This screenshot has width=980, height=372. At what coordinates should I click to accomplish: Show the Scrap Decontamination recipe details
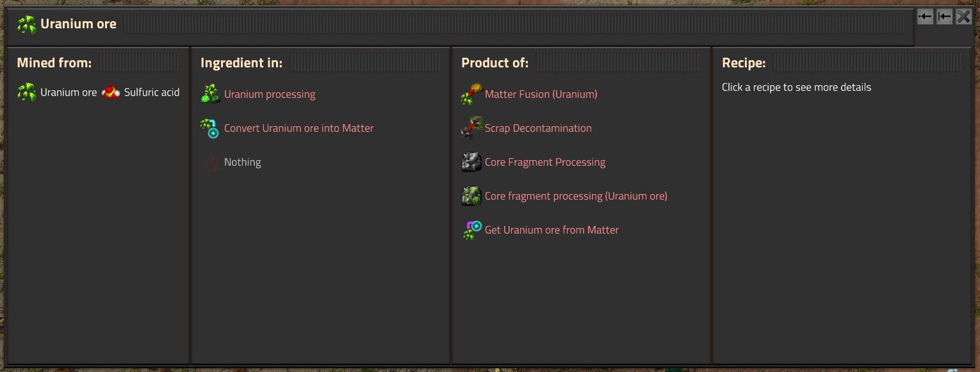tap(538, 128)
